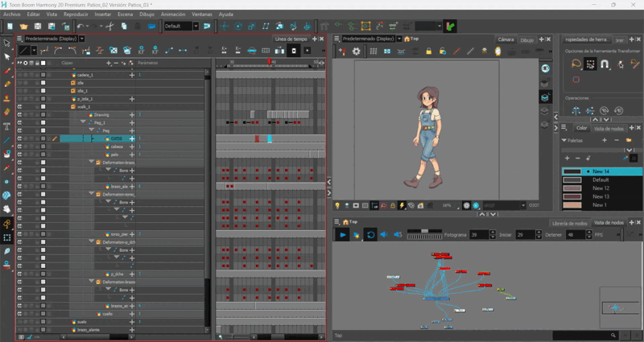Switch to the Dibujo view tab
Viewport: 644px width, 342px height.
click(526, 39)
